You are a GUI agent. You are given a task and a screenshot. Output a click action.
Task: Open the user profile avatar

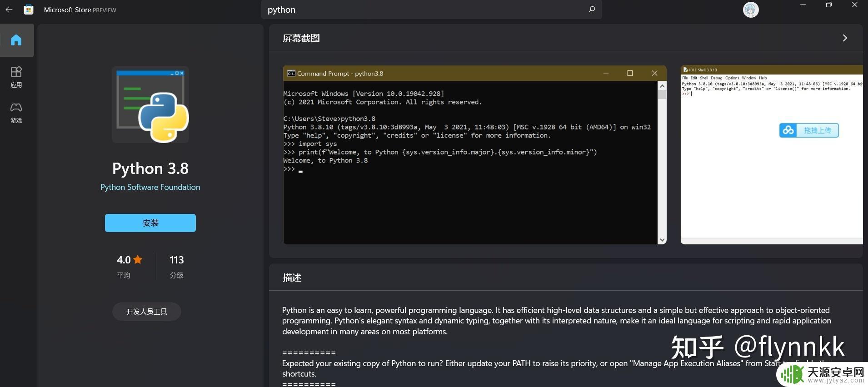751,10
